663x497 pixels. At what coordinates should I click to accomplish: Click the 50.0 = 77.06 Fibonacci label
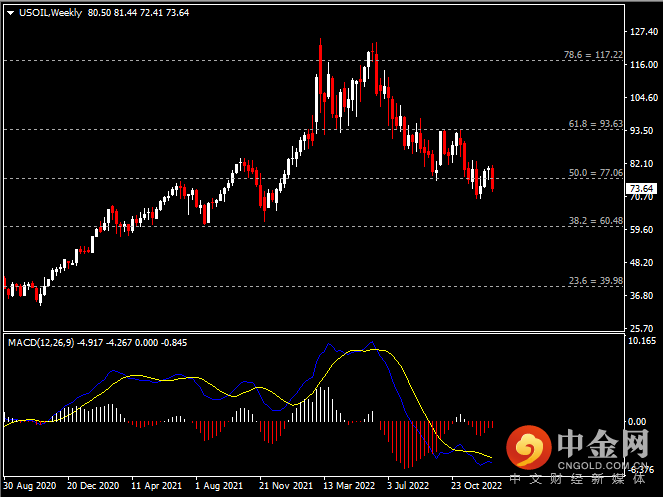pyautogui.click(x=595, y=173)
